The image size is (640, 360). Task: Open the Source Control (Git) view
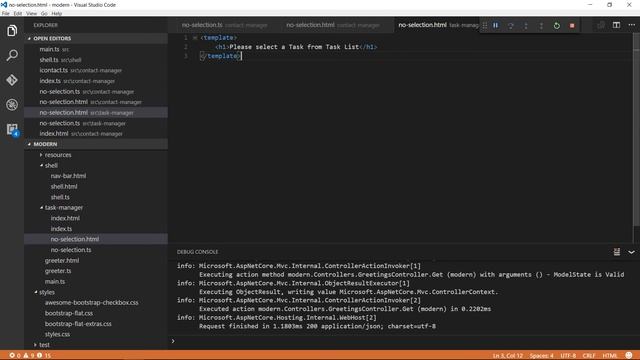pyautogui.click(x=12, y=80)
